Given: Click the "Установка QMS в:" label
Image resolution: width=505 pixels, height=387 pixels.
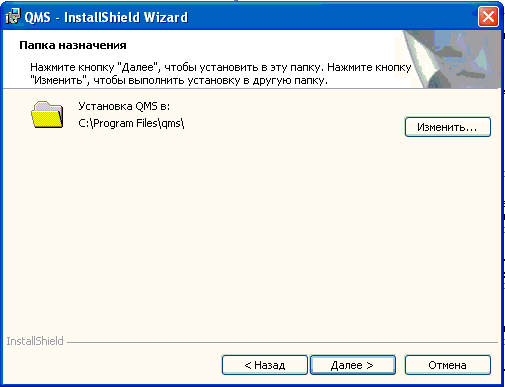Looking at the screenshot, I should coord(124,106).
